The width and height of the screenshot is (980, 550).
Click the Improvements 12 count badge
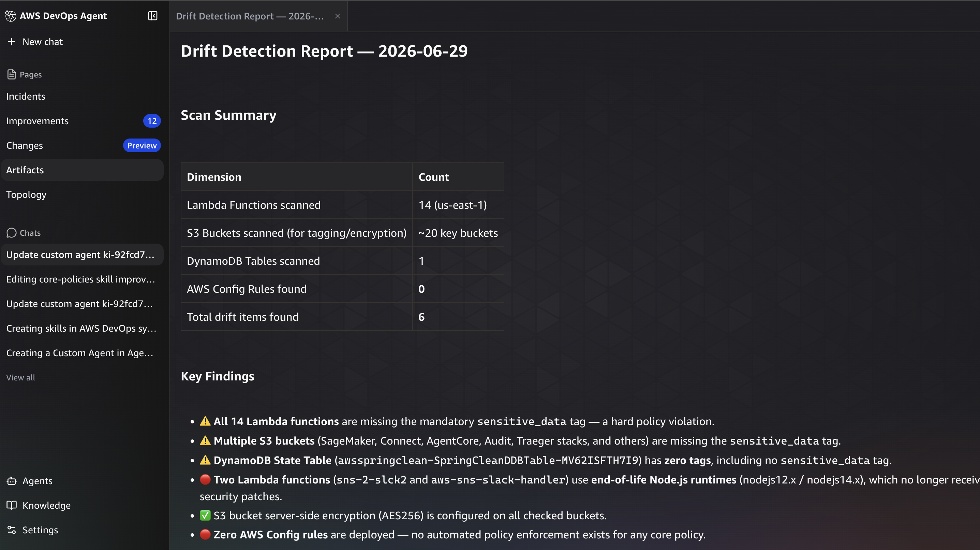(x=152, y=121)
